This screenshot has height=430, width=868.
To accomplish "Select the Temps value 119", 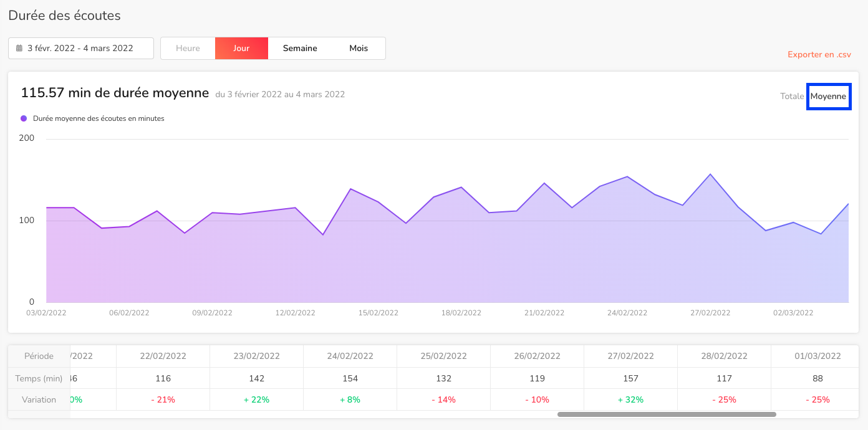I will (538, 378).
